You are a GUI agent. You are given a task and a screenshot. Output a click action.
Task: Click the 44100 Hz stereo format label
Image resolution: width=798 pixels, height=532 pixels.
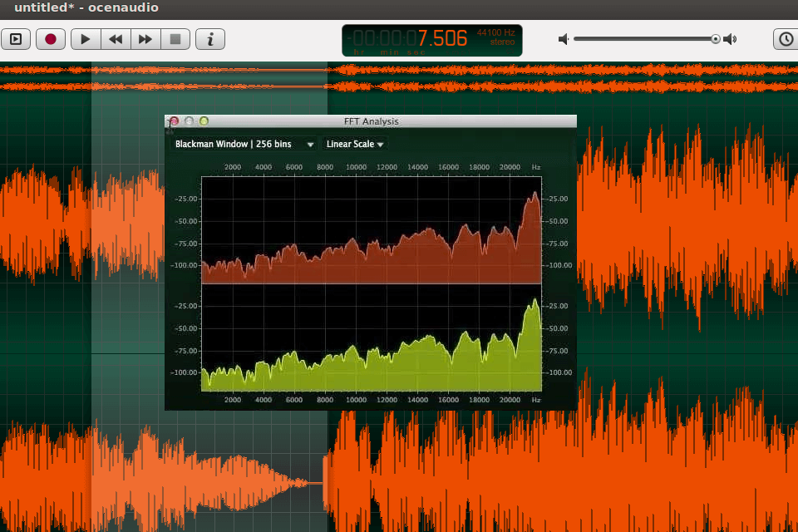(495, 37)
